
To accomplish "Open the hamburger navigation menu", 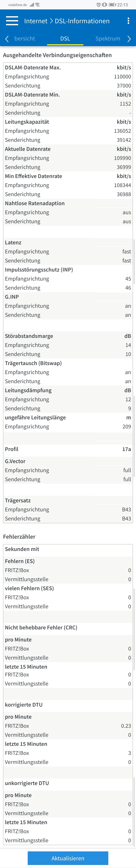I will (x=12, y=21).
